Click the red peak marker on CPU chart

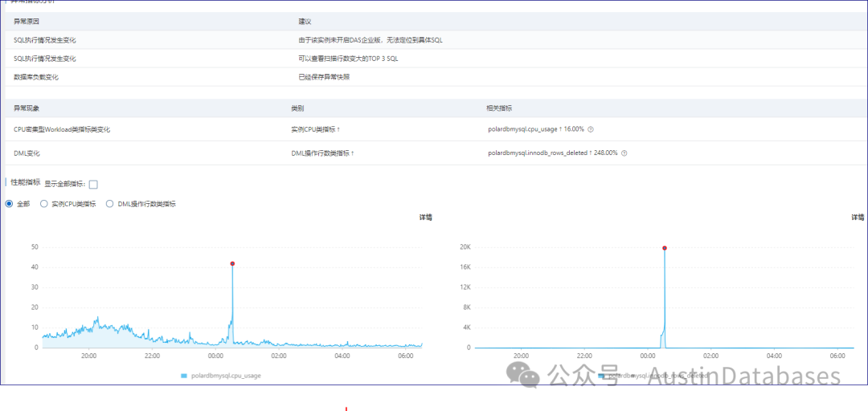point(232,263)
